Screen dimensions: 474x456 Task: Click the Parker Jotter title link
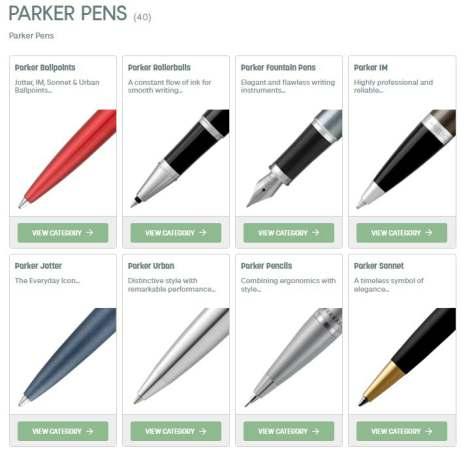[38, 266]
